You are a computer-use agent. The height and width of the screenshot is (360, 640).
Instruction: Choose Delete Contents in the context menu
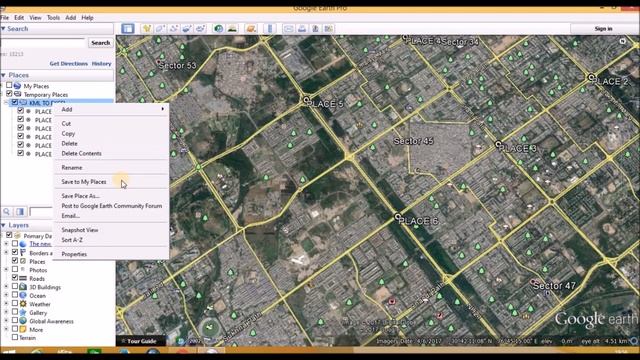tap(111, 153)
